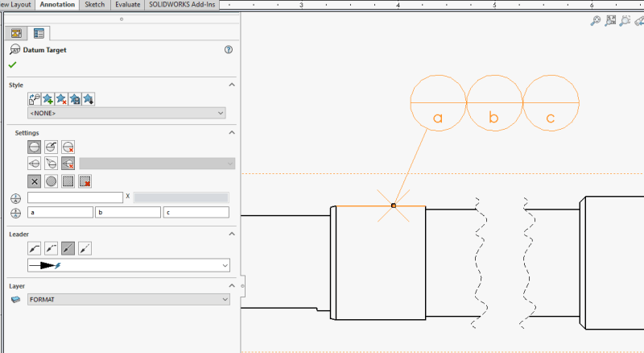Click datum reference field containing a
This screenshot has width=644, height=353.
tap(60, 212)
